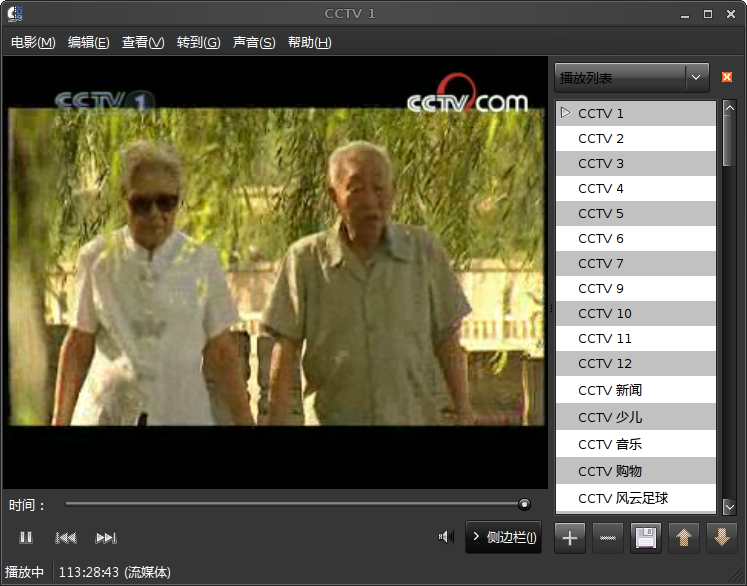The width and height of the screenshot is (747, 586).
Task: Select CCTV 12 in the playlist
Action: [x=636, y=364]
